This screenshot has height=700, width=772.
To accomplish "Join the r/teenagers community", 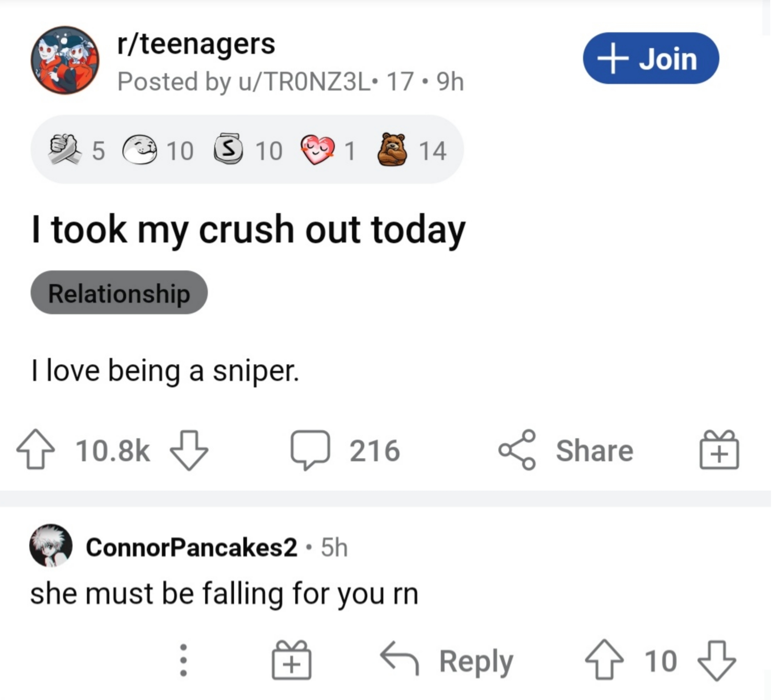I will [x=651, y=58].
